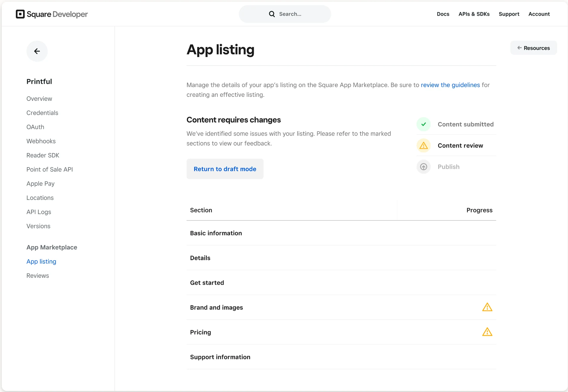
Task: Click the Publish upload arrow icon
Action: (424, 167)
